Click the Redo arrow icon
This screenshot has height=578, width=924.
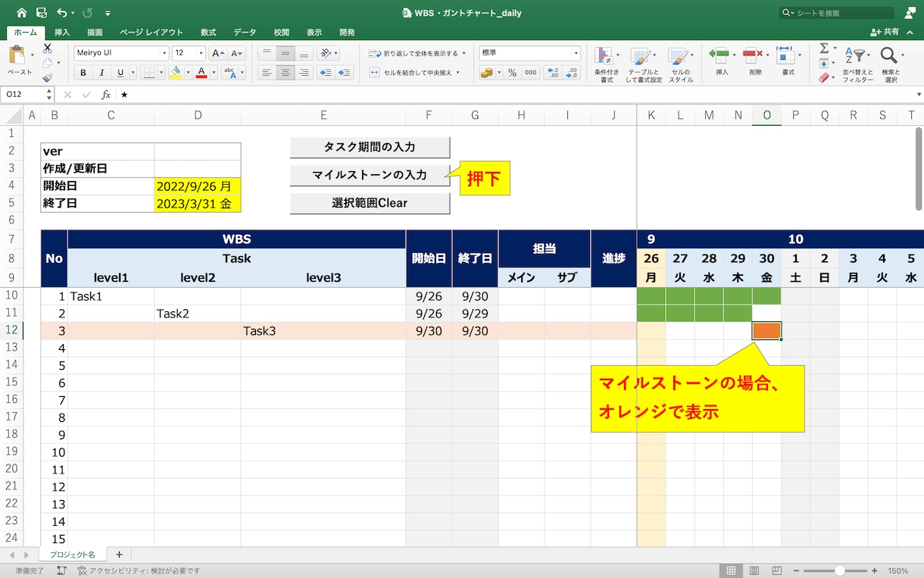pyautogui.click(x=87, y=13)
